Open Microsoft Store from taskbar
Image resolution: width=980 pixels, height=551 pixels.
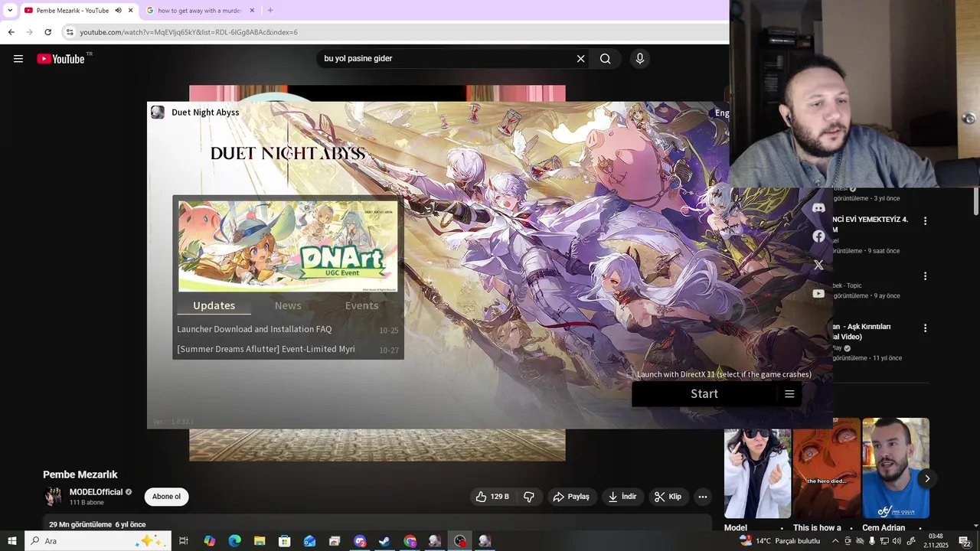tap(284, 541)
